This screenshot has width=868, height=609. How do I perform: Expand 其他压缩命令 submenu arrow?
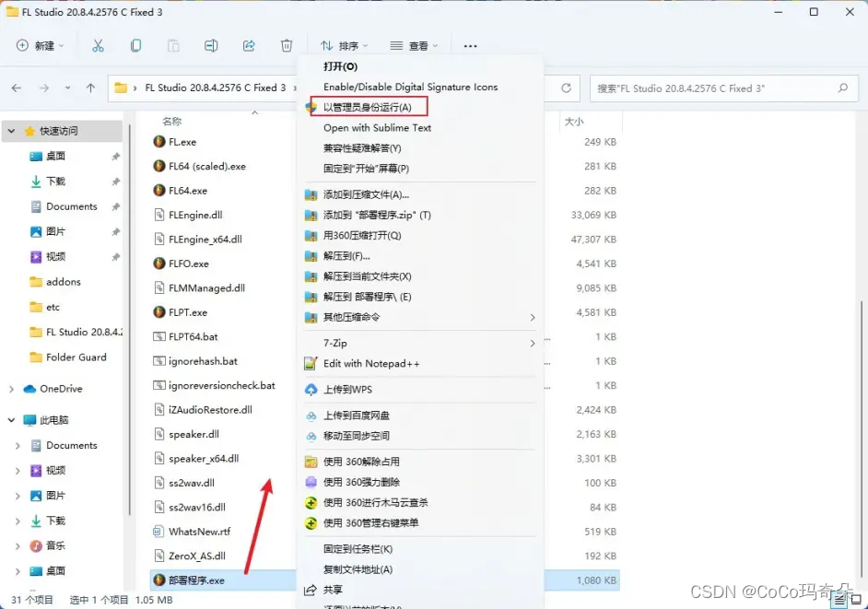(532, 317)
